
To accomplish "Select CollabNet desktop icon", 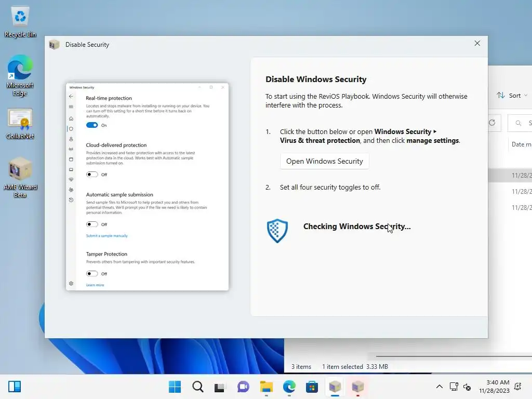I will [x=20, y=124].
